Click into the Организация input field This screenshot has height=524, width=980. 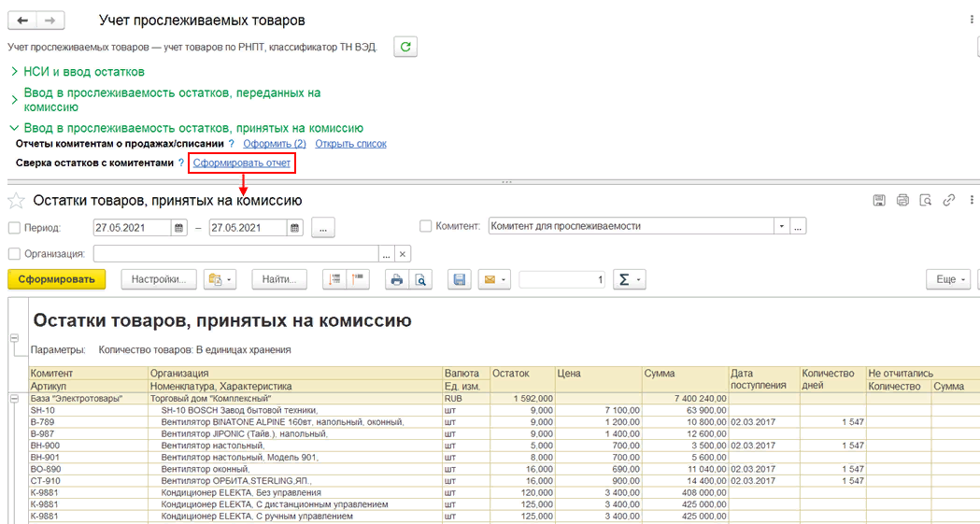[x=235, y=254]
